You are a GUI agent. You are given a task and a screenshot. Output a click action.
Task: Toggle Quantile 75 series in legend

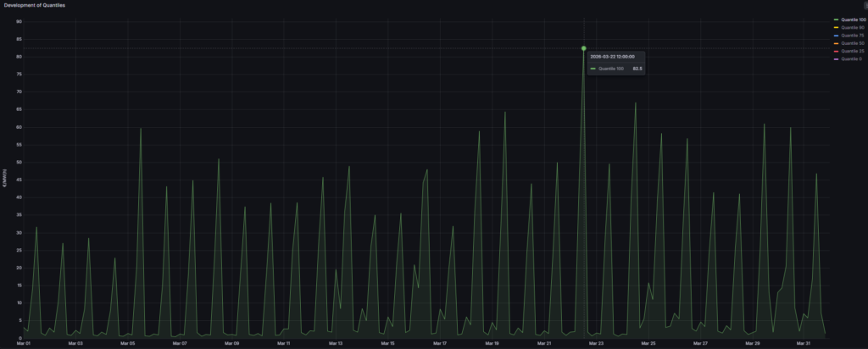click(851, 36)
